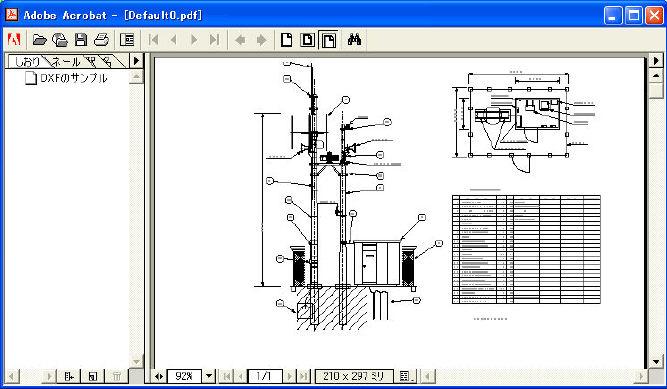Click the Open file folder icon
This screenshot has height=389, width=667.
pyautogui.click(x=40, y=40)
